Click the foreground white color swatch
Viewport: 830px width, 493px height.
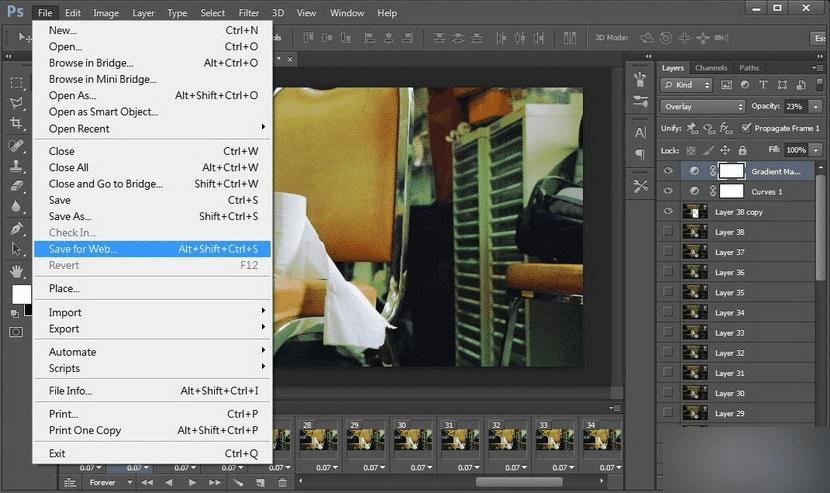pyautogui.click(x=22, y=294)
